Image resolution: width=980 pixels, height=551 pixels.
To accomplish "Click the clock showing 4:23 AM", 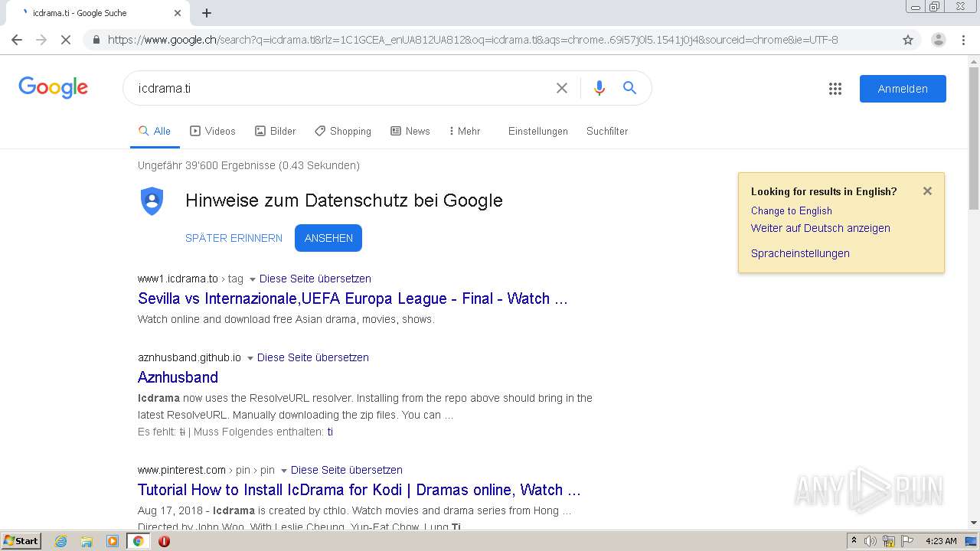I will [x=941, y=541].
